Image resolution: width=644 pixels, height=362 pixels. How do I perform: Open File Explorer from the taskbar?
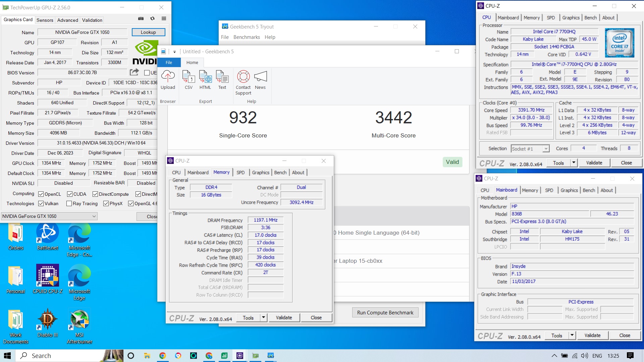147,356
